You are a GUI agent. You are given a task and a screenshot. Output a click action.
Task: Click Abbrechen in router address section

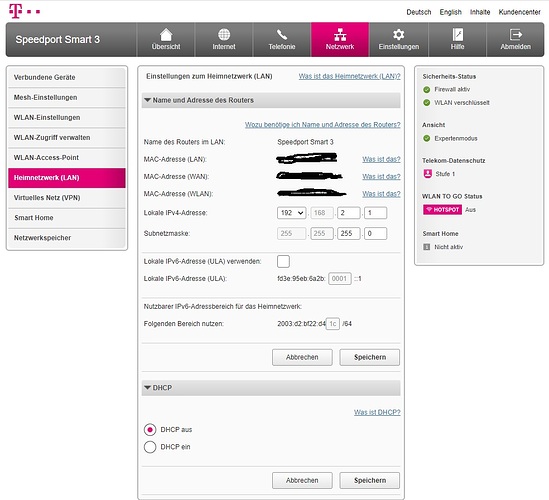pos(302,357)
